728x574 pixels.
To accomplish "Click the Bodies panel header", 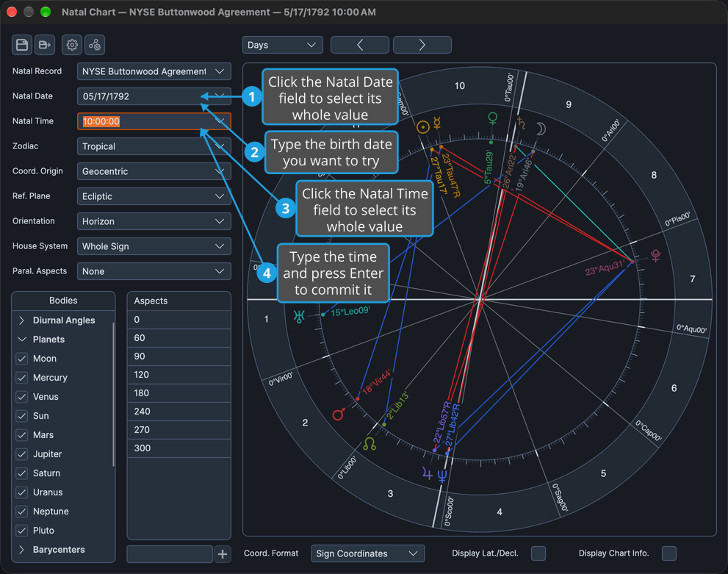I will [x=64, y=301].
